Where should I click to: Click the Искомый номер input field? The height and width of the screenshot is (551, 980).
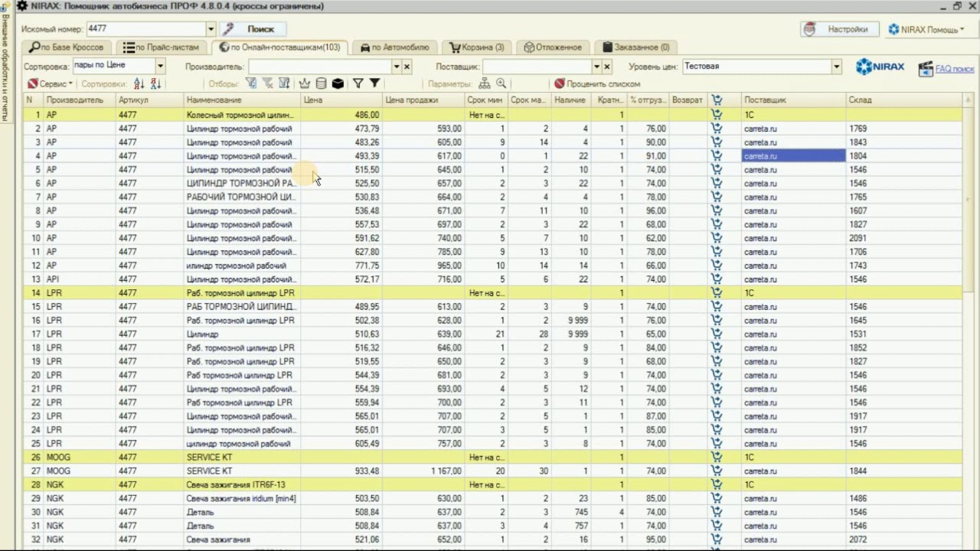coord(145,29)
